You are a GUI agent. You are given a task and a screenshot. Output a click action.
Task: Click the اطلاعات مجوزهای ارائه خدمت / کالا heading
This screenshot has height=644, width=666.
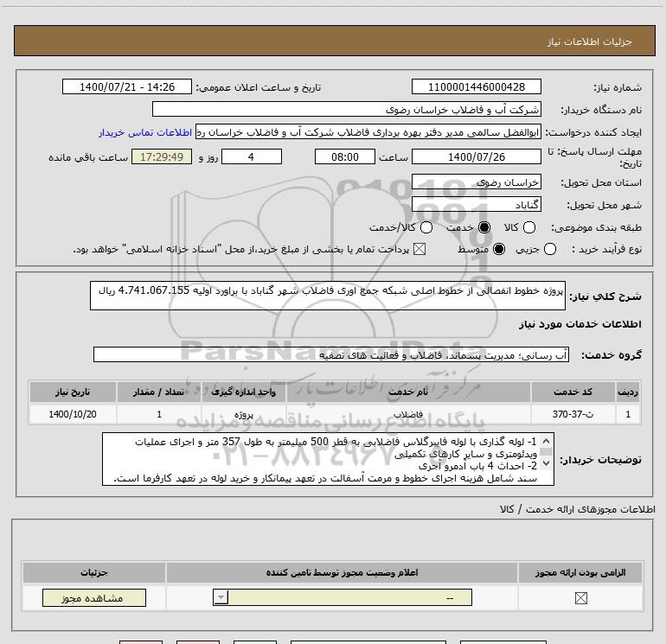coord(577,509)
